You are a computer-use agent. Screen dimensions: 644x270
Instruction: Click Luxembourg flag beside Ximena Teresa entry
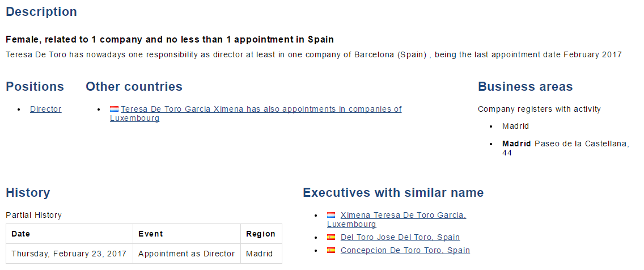tap(331, 215)
